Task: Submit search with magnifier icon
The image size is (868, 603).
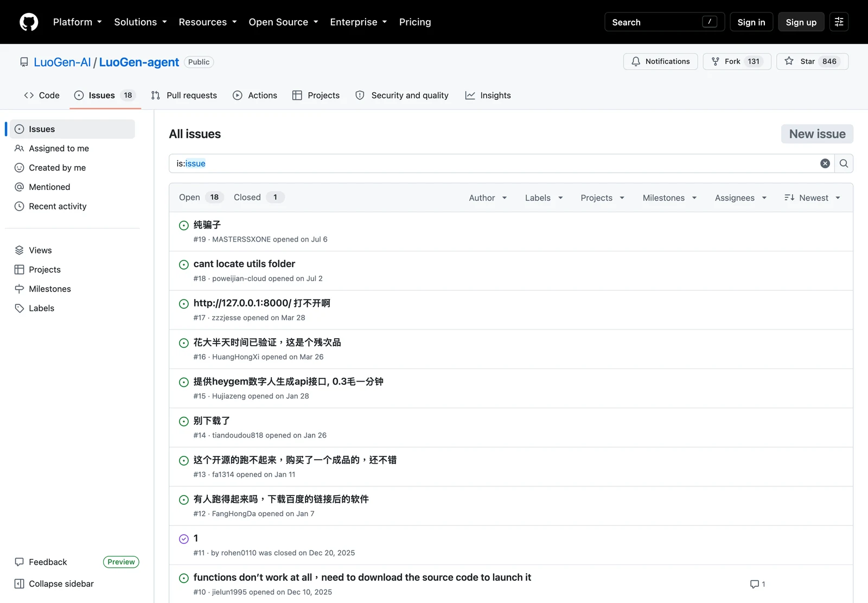Action: 844,163
